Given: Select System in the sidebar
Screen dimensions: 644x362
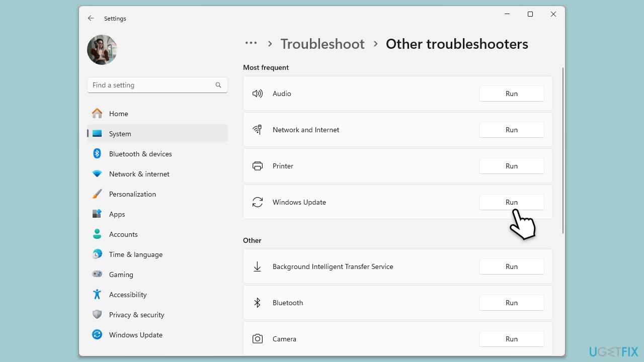Looking at the screenshot, I should coord(157,134).
